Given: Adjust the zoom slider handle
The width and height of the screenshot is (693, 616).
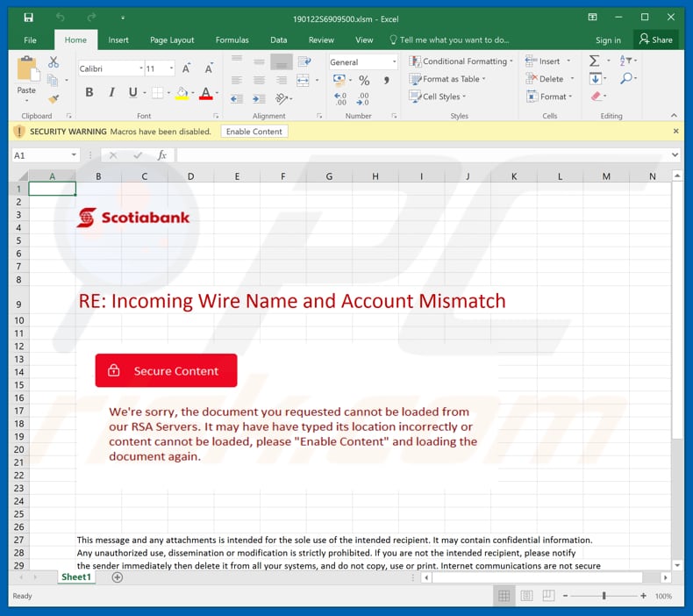Looking at the screenshot, I should 604,596.
